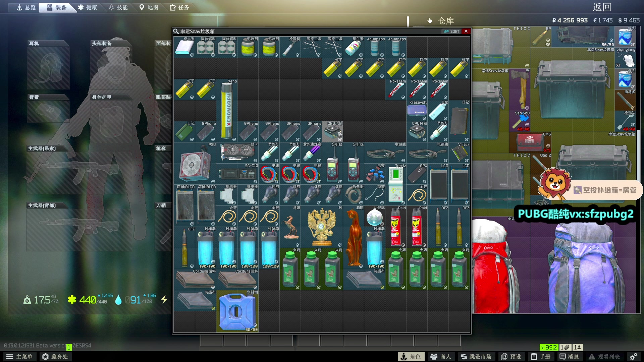Select the axe in the stash

[520, 89]
